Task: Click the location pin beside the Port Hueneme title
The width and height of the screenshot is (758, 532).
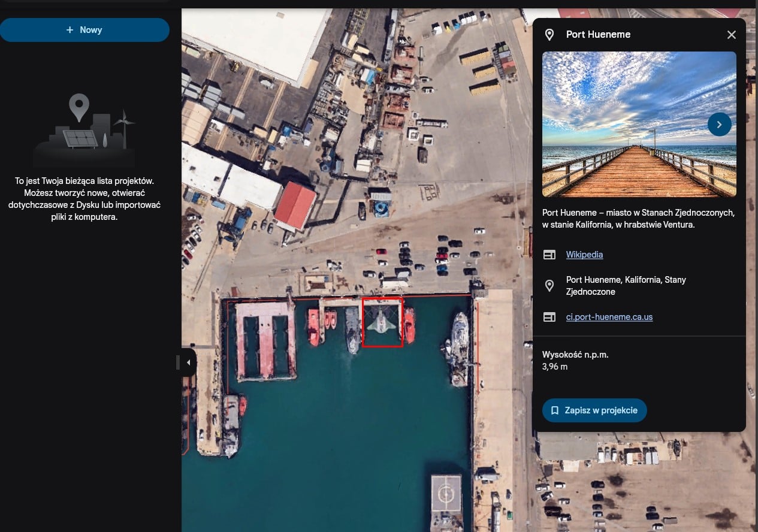Action: tap(549, 35)
